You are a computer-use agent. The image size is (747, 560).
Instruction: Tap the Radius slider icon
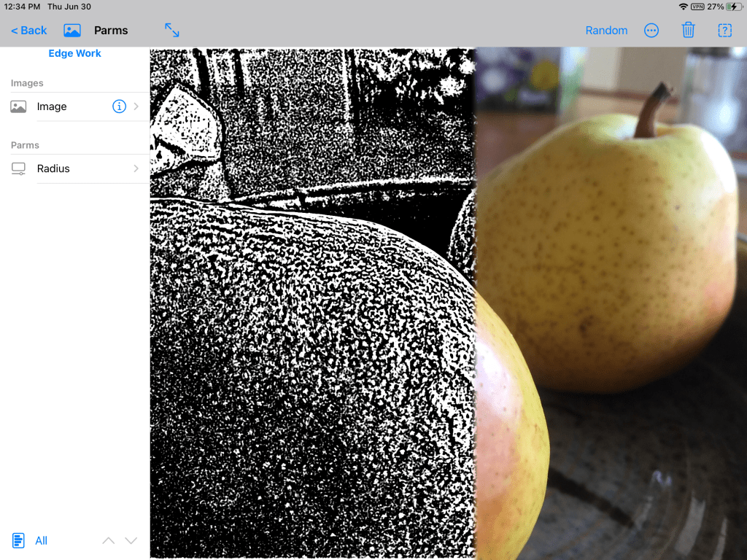coord(18,168)
